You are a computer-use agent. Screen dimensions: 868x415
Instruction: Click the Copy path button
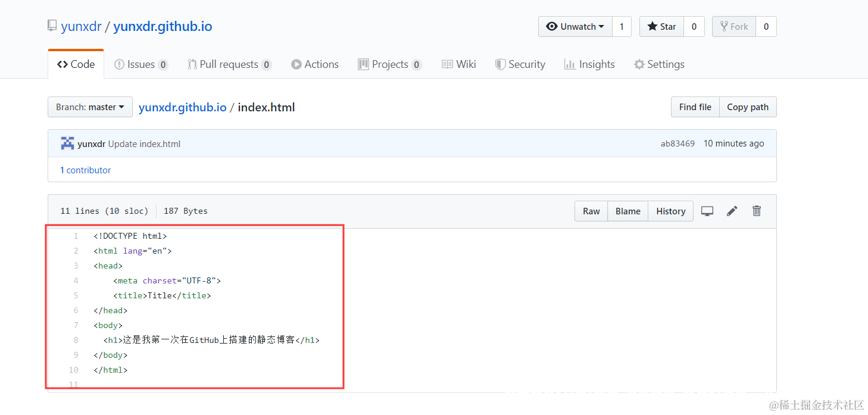748,107
